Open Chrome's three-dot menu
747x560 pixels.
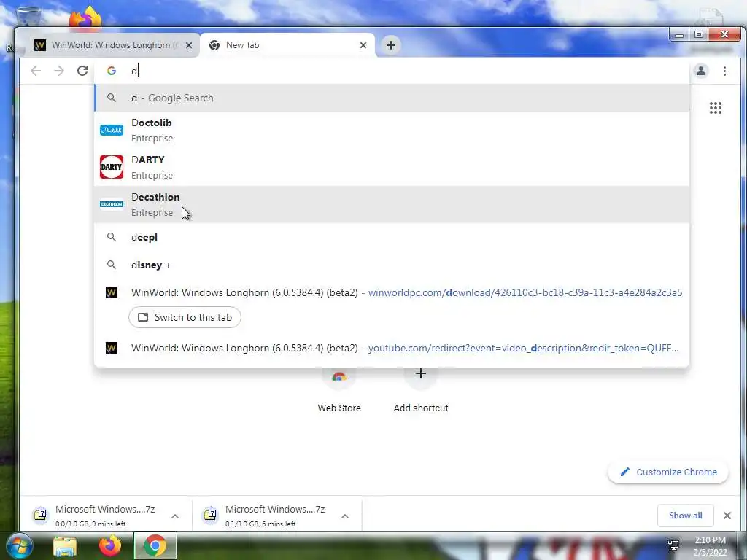(x=724, y=71)
